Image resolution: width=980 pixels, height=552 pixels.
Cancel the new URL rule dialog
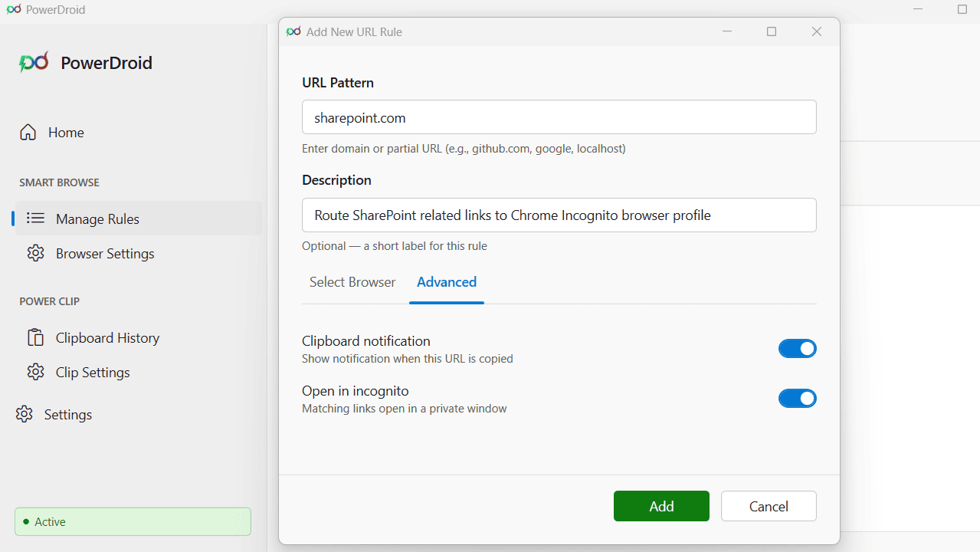(769, 506)
